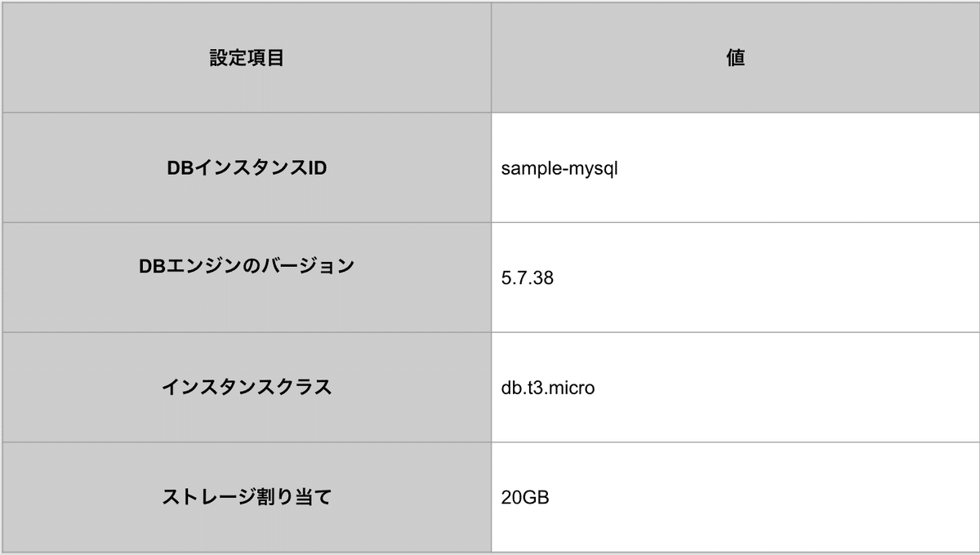Click the 5.7.38 version value
The image size is (980, 555).
coord(528,278)
